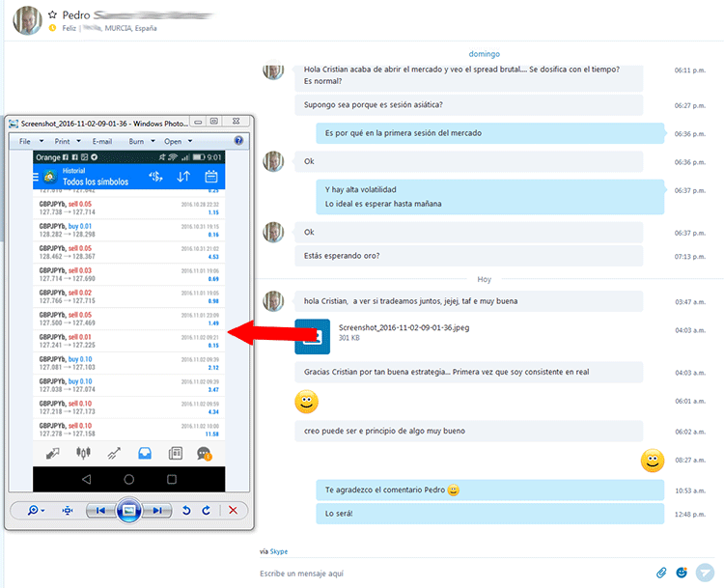Screen dimensions: 724x588
Task: Open the File dropdown menu
Action: pos(30,141)
